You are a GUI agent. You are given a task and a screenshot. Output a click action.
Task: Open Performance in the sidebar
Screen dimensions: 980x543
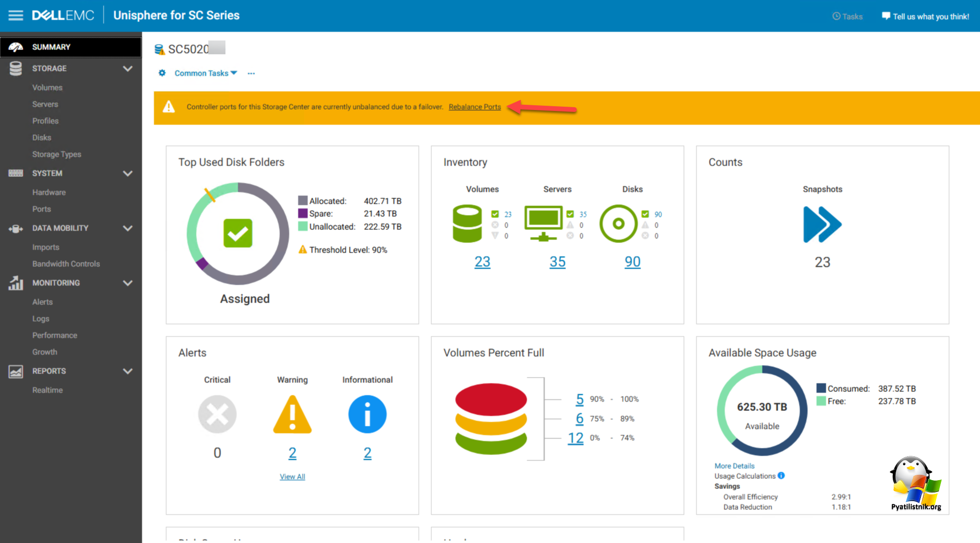55,335
